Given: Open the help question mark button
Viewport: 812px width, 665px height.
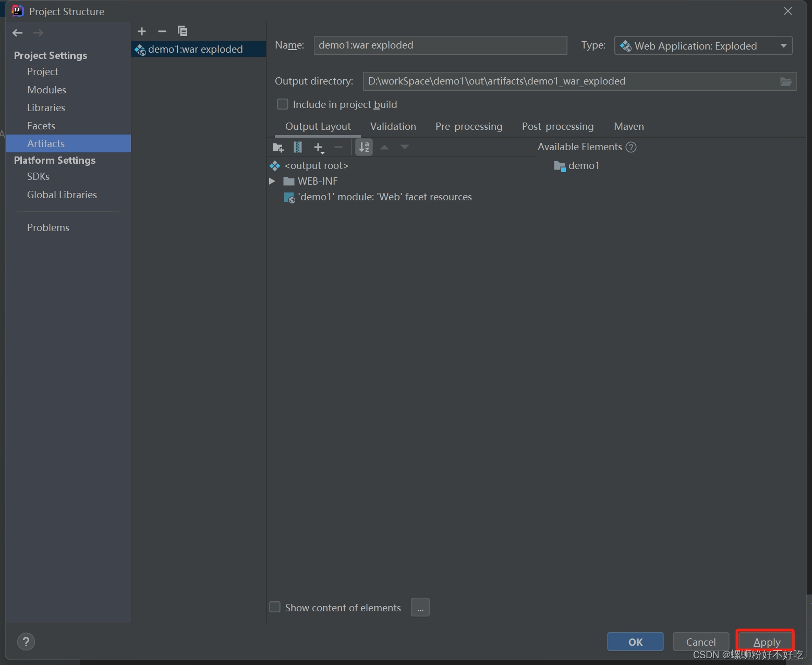Looking at the screenshot, I should tap(26, 642).
